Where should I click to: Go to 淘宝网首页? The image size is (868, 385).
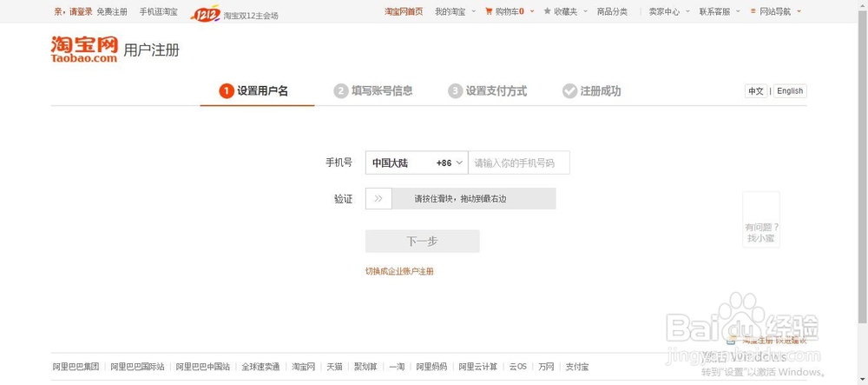pyautogui.click(x=404, y=11)
